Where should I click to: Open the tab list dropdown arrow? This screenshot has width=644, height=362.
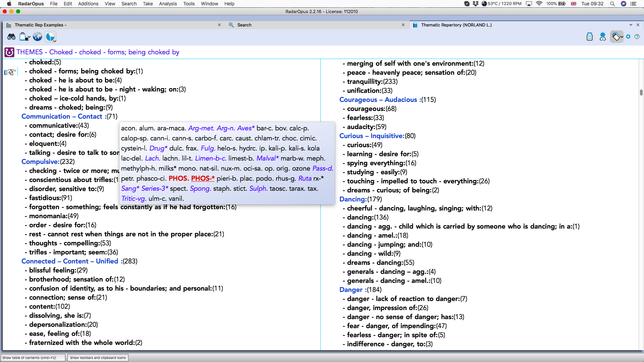631,25
